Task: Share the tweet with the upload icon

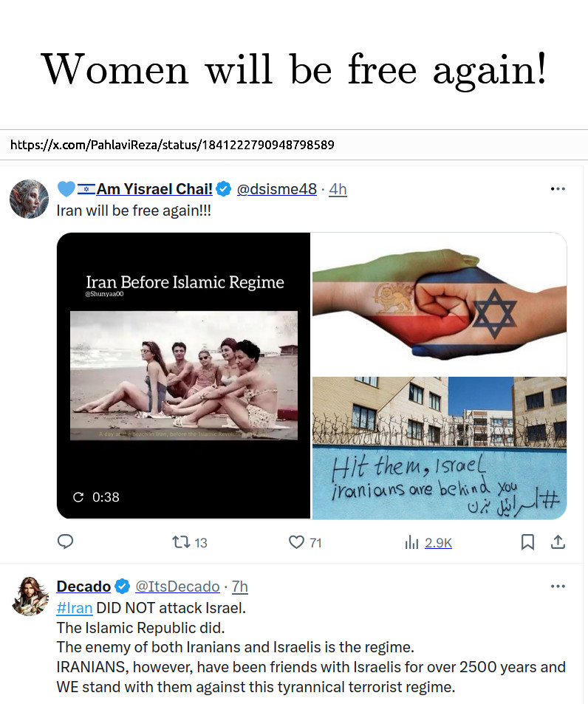Action: coord(558,542)
